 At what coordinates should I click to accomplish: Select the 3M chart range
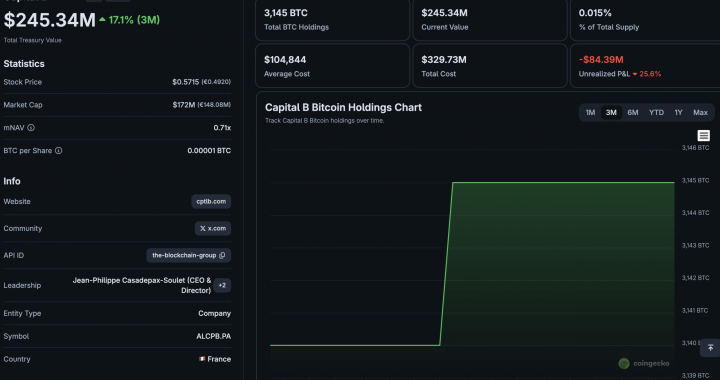click(x=611, y=112)
